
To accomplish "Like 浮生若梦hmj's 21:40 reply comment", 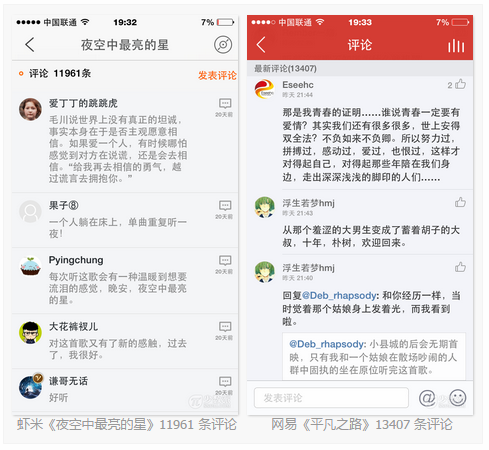I will [x=460, y=267].
